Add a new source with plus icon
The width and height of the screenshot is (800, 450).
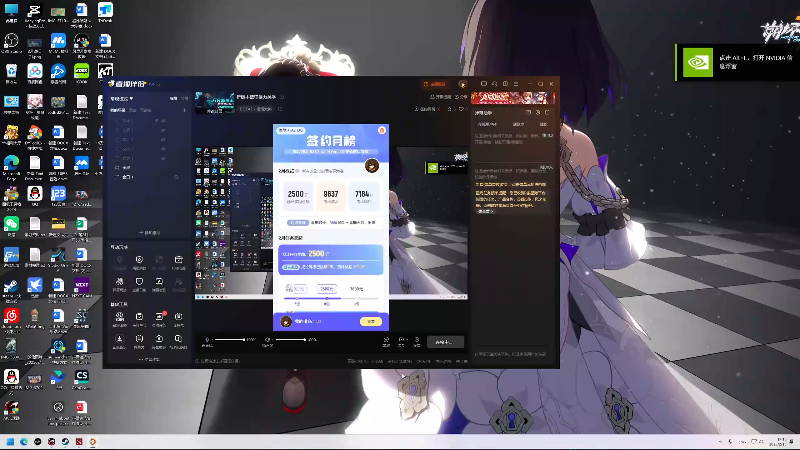pos(184,110)
